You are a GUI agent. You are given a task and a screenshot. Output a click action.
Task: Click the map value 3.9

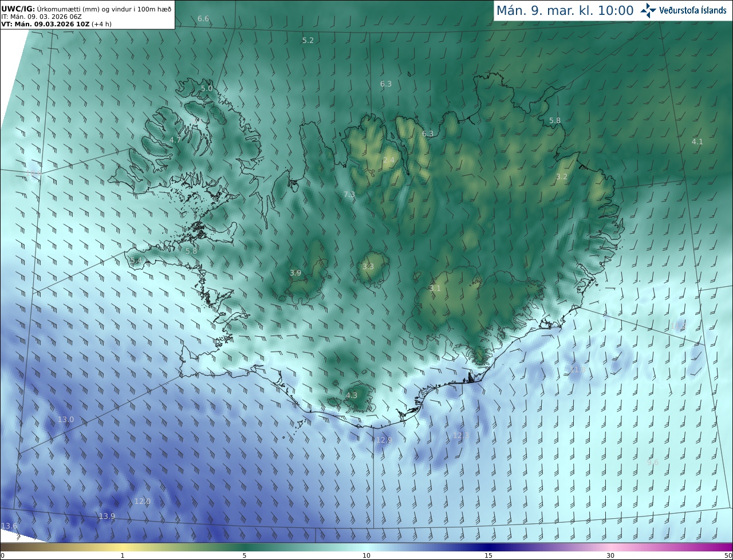[x=295, y=273]
